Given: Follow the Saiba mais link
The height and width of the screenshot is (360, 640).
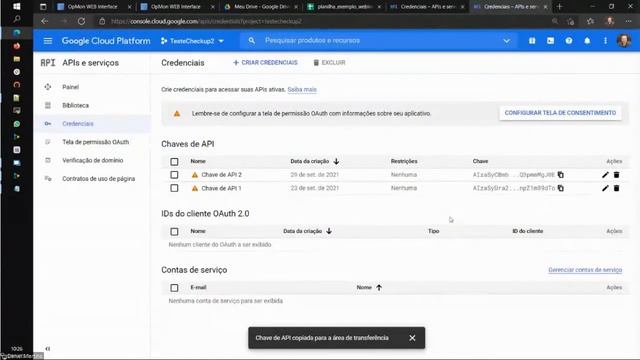Looking at the screenshot, I should pos(302,89).
